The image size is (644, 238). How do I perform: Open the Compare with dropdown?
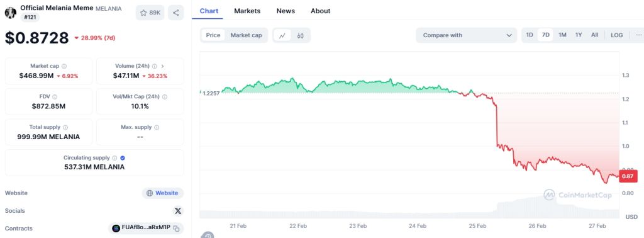[466, 35]
